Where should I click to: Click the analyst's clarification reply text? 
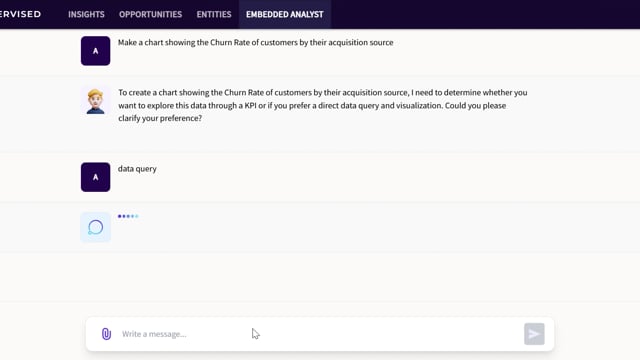322,105
